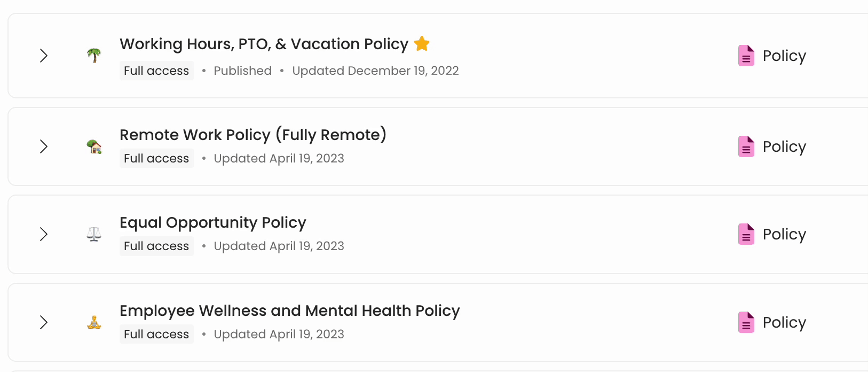868x372 pixels.
Task: Click the Policy label on Equal Opportunity row
Action: (785, 234)
